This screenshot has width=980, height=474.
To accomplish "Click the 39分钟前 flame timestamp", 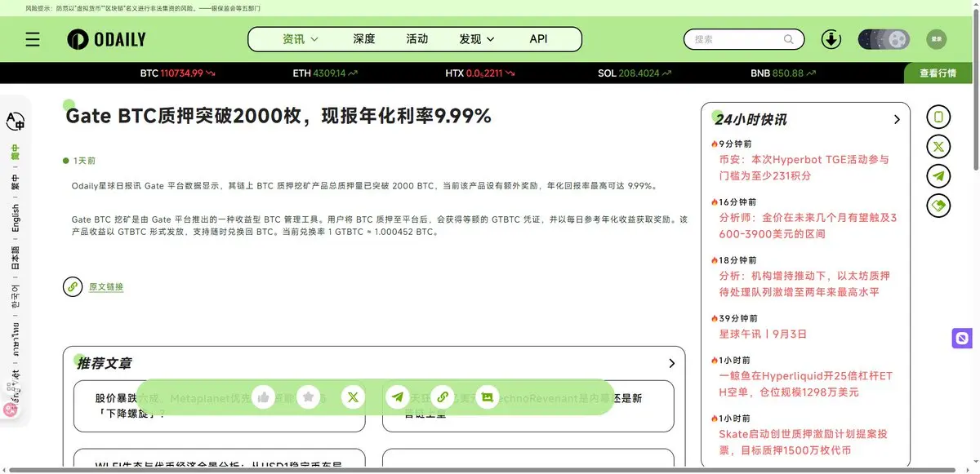I will point(733,318).
